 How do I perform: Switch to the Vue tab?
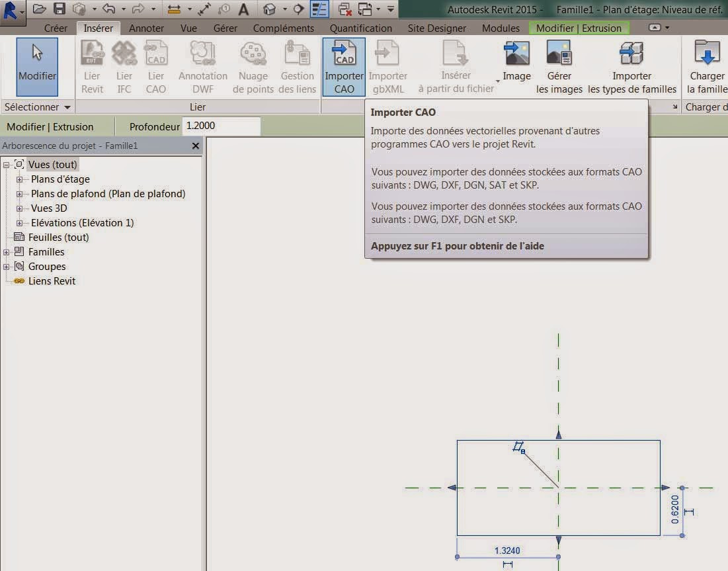188,28
